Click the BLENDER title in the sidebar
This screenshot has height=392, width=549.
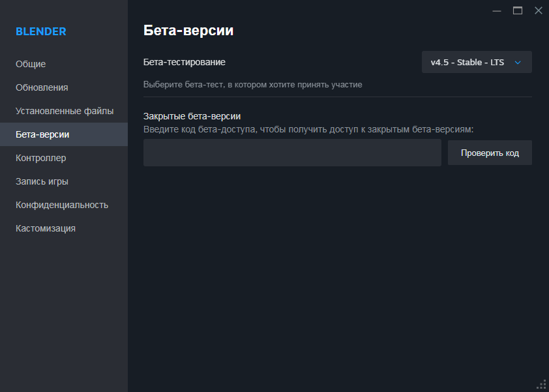41,31
